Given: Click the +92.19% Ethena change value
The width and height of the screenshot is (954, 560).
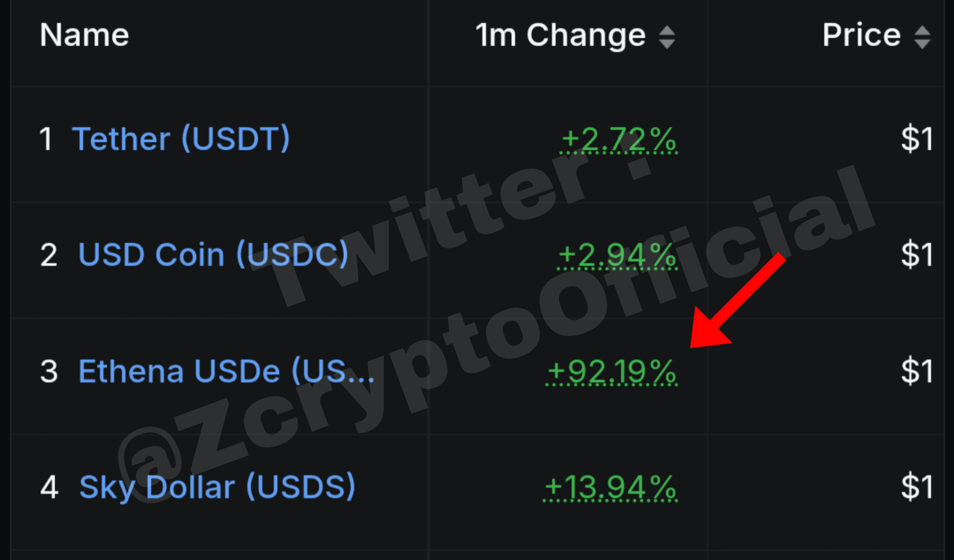Looking at the screenshot, I should [x=612, y=372].
